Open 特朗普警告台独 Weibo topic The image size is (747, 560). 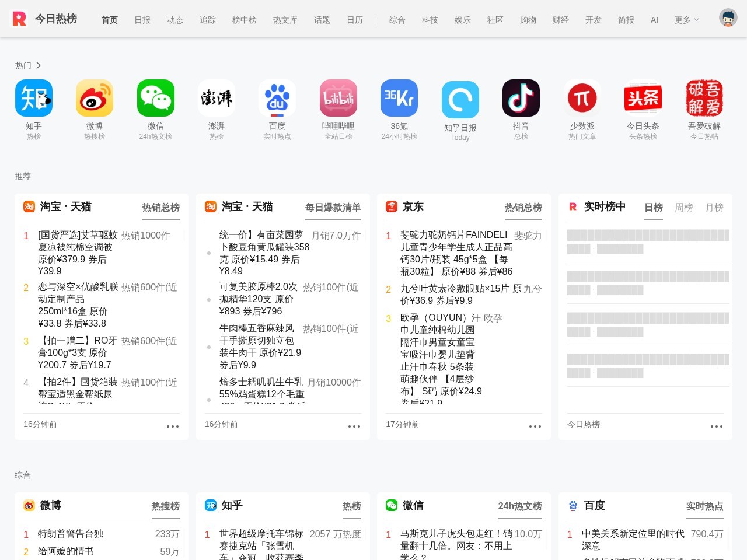click(x=71, y=534)
